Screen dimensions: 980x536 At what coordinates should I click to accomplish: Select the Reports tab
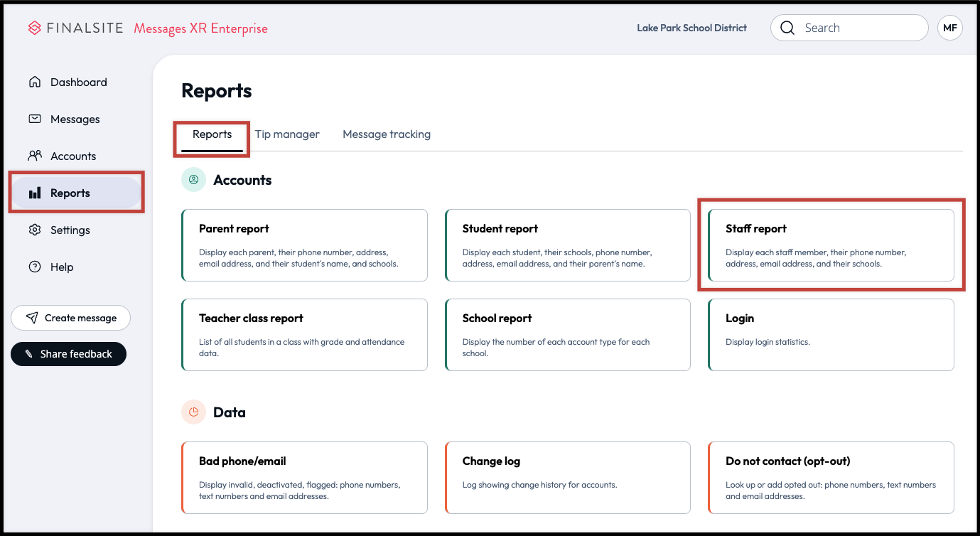click(212, 134)
